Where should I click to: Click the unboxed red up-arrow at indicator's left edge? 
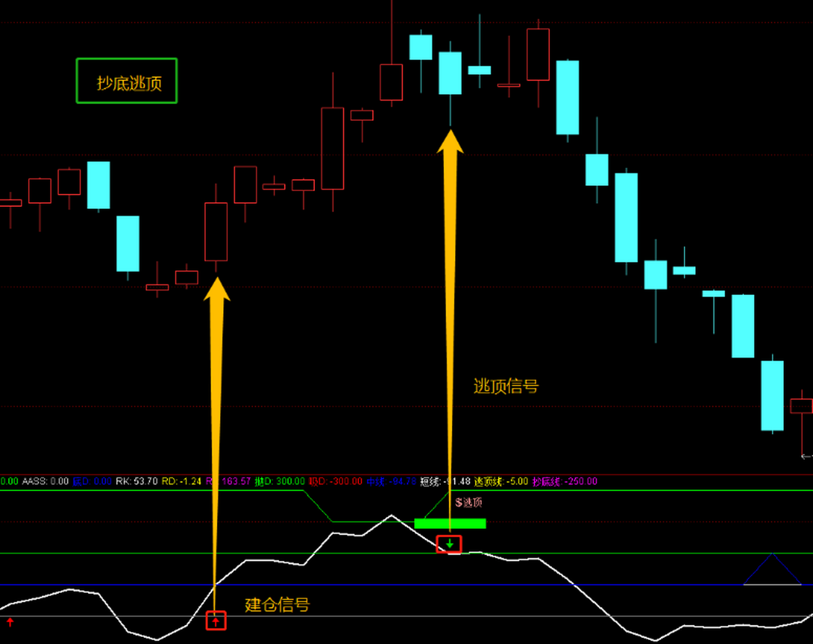(x=10, y=622)
